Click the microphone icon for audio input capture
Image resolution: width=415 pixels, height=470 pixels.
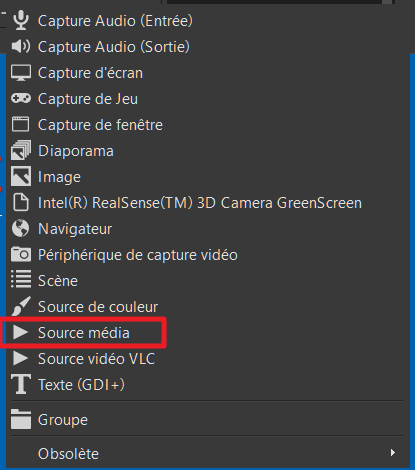21,20
